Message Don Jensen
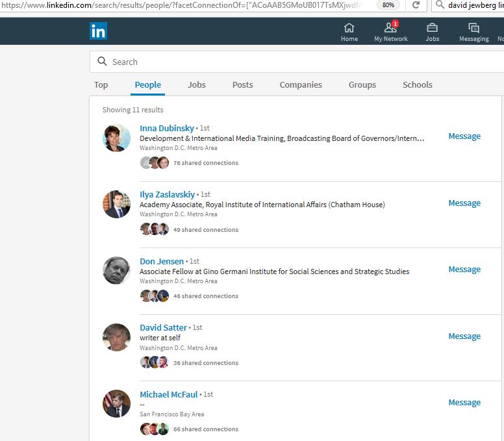The width and height of the screenshot is (504, 441). [464, 270]
